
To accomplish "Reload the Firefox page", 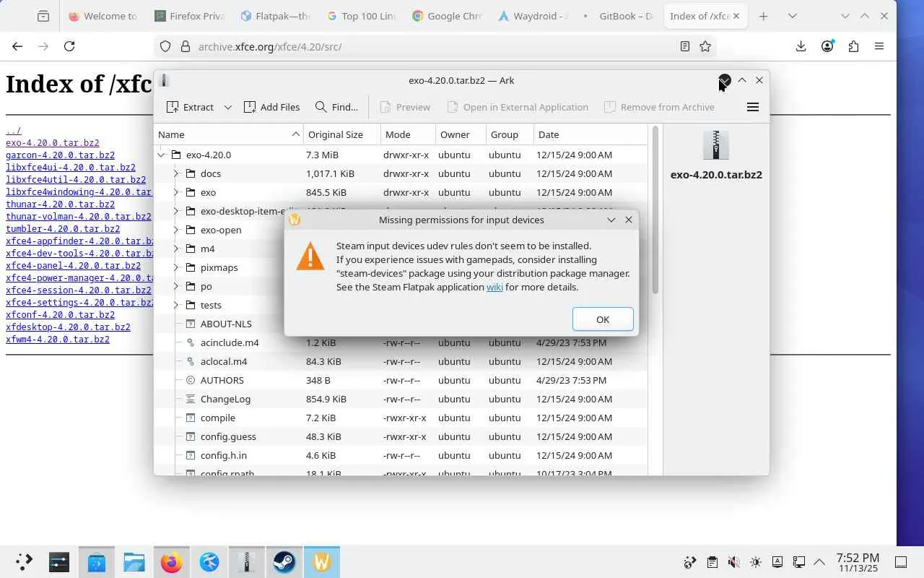I will pos(69,46).
